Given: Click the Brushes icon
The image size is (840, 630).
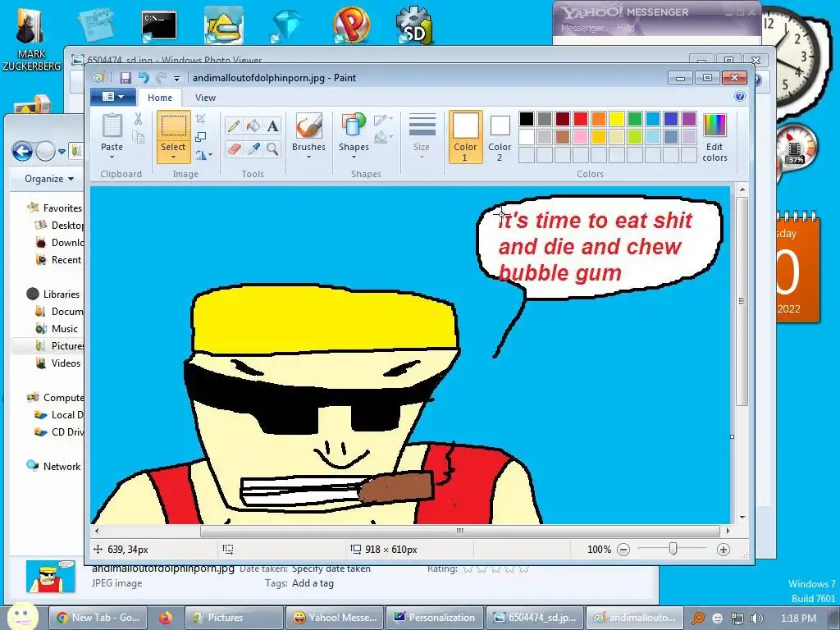Looking at the screenshot, I should point(309,126).
